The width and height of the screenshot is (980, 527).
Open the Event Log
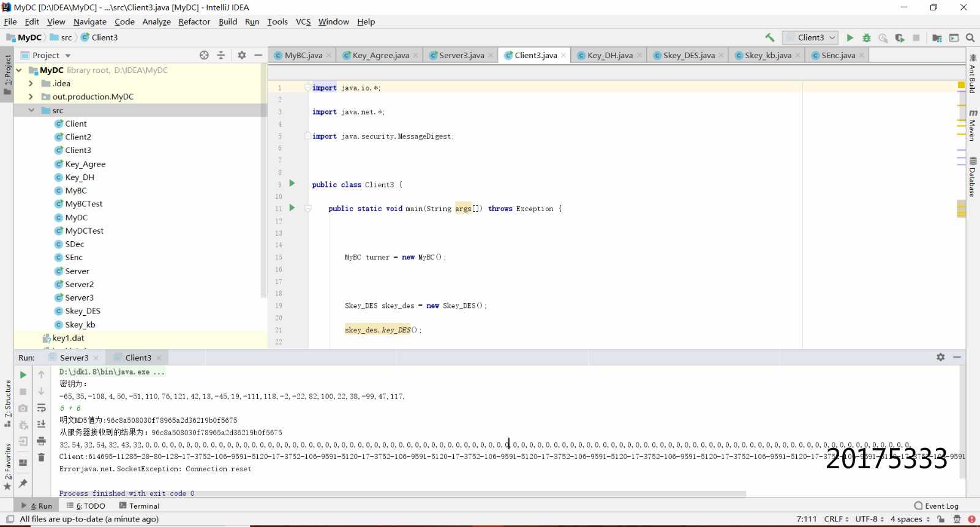point(936,506)
